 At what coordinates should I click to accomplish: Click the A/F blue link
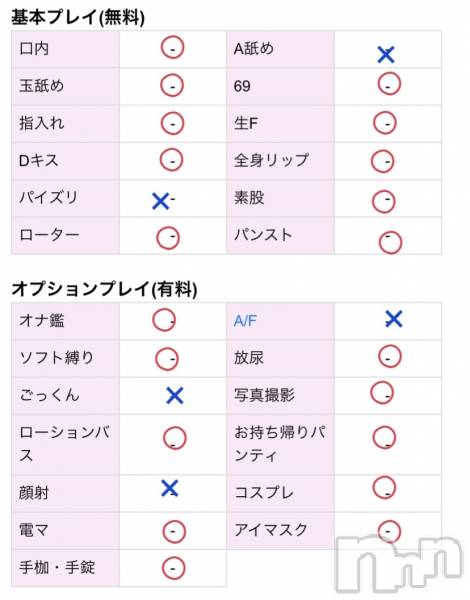coord(245,321)
